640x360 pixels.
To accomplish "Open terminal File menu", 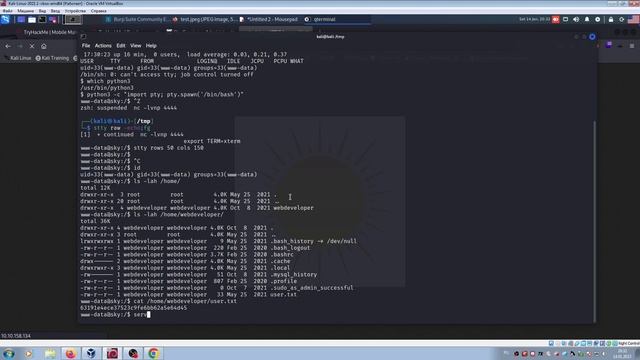I will pyautogui.click(x=86, y=46).
